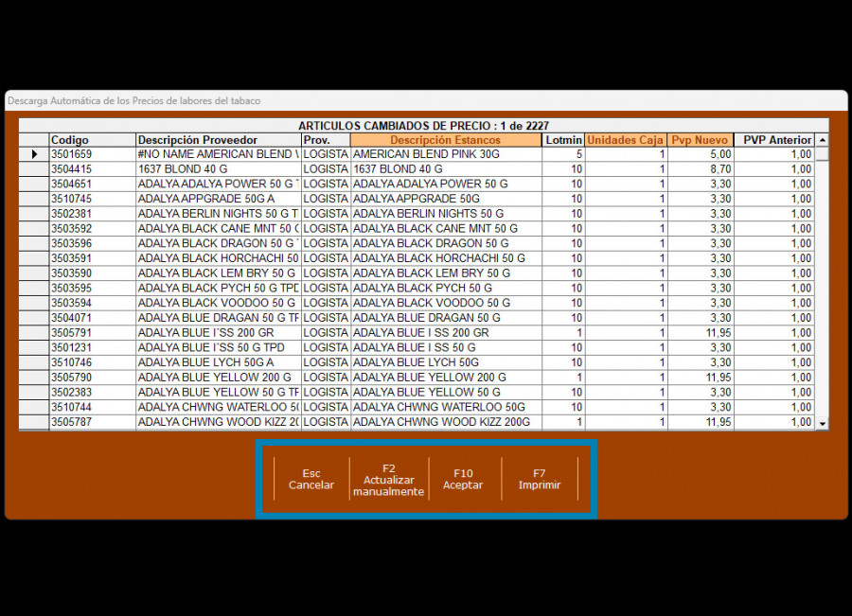Click F2 Actualizar manualmente button
This screenshot has width=852, height=616.
click(x=388, y=480)
